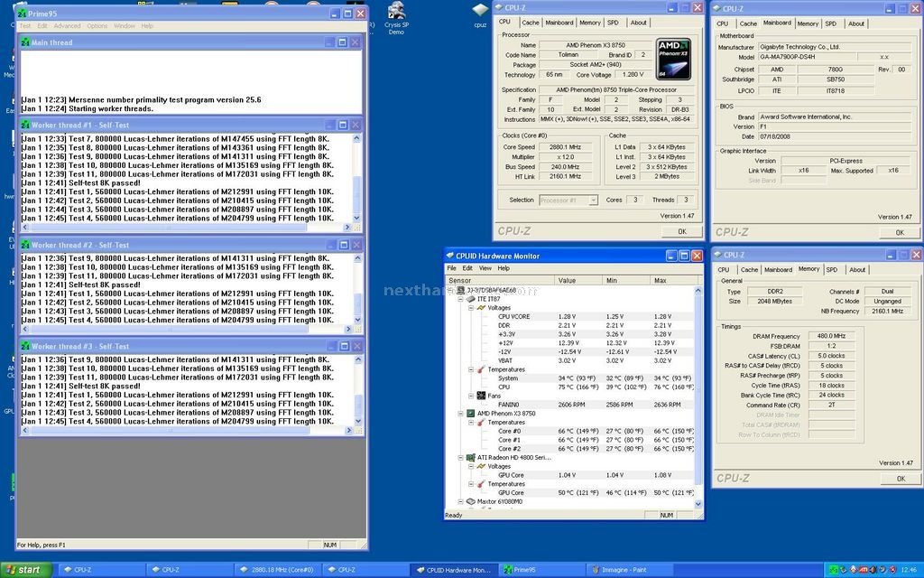Click the thermometer icon under AMD Phenom X3 8750

(x=481, y=423)
